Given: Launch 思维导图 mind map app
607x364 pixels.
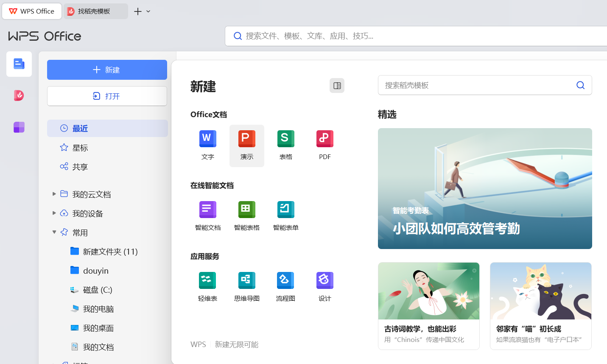Looking at the screenshot, I should tap(247, 287).
